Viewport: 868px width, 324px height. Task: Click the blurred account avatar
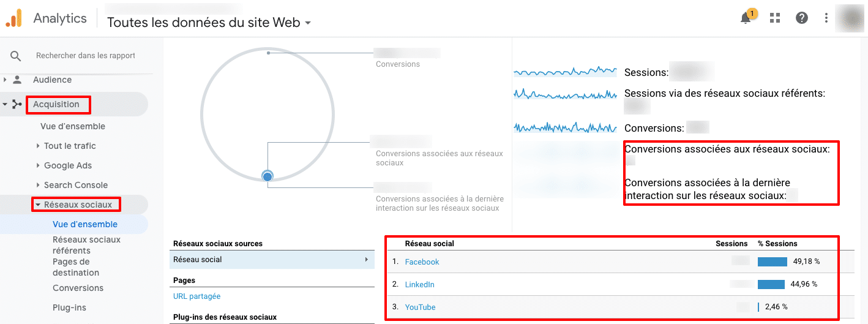pos(850,18)
